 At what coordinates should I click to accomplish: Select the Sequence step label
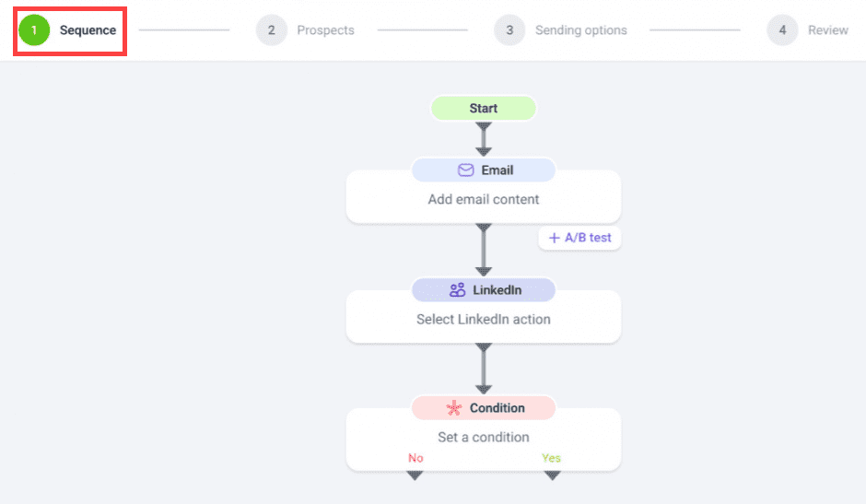pyautogui.click(x=88, y=30)
